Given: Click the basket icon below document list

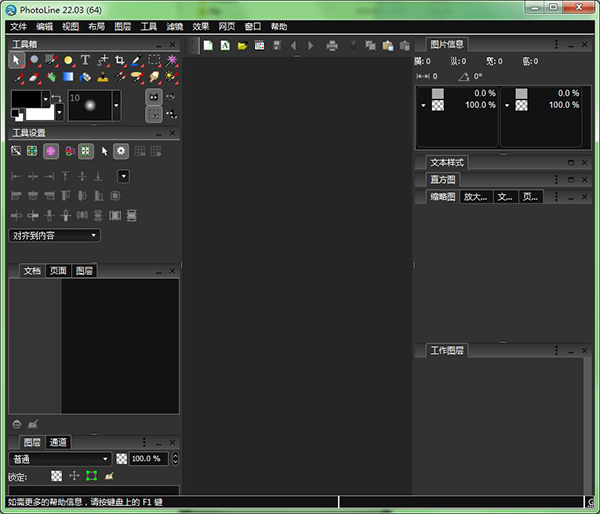Looking at the screenshot, I should (16, 424).
